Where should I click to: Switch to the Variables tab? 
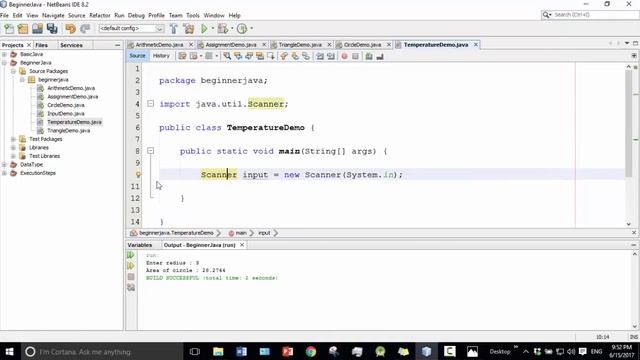[140, 245]
